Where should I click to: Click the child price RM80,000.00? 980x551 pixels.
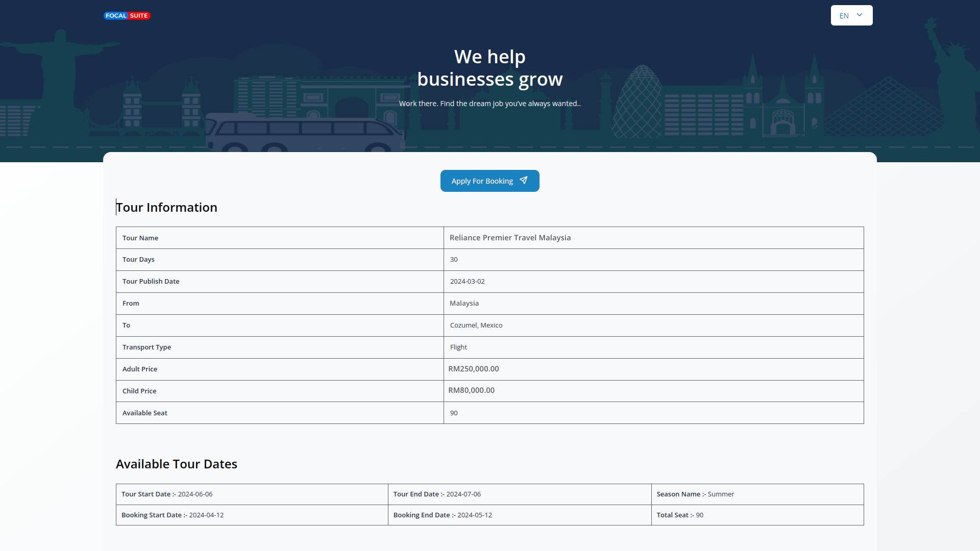(471, 390)
